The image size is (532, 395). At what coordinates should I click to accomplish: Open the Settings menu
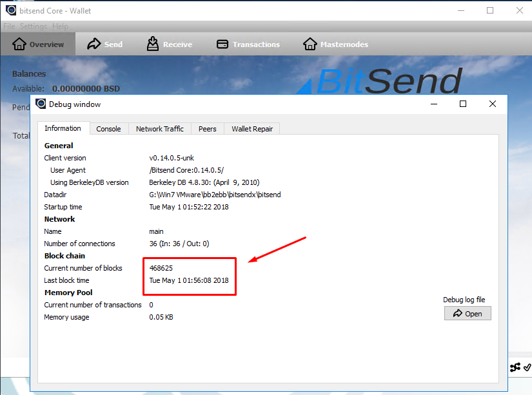pyautogui.click(x=34, y=26)
